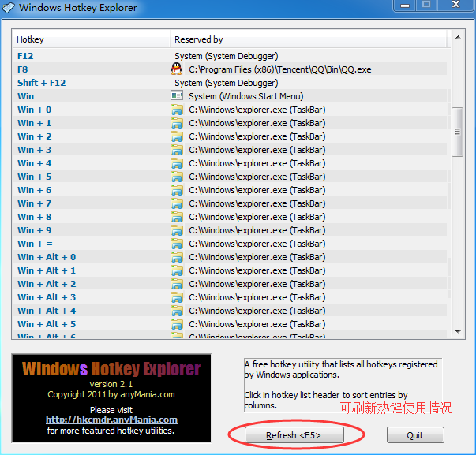Select the Win + Alt + 4 hotkey text
The image size is (476, 455).
click(x=47, y=311)
